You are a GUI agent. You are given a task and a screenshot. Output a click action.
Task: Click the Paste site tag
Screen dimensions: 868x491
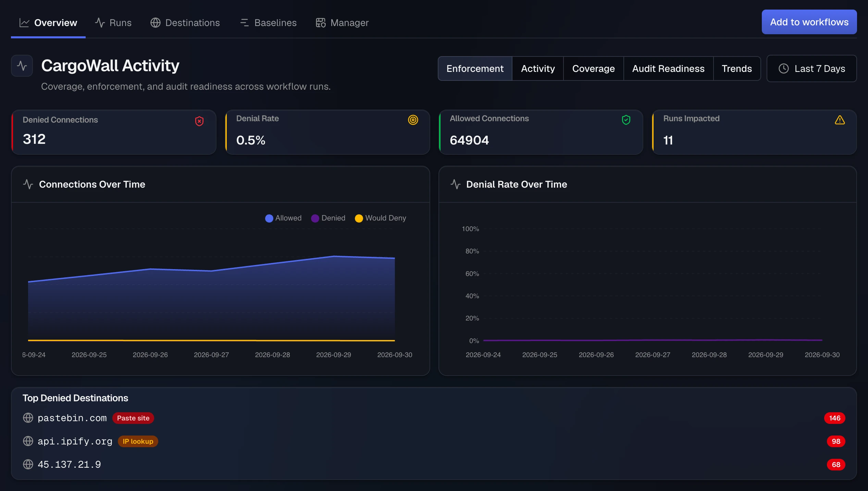click(x=133, y=418)
